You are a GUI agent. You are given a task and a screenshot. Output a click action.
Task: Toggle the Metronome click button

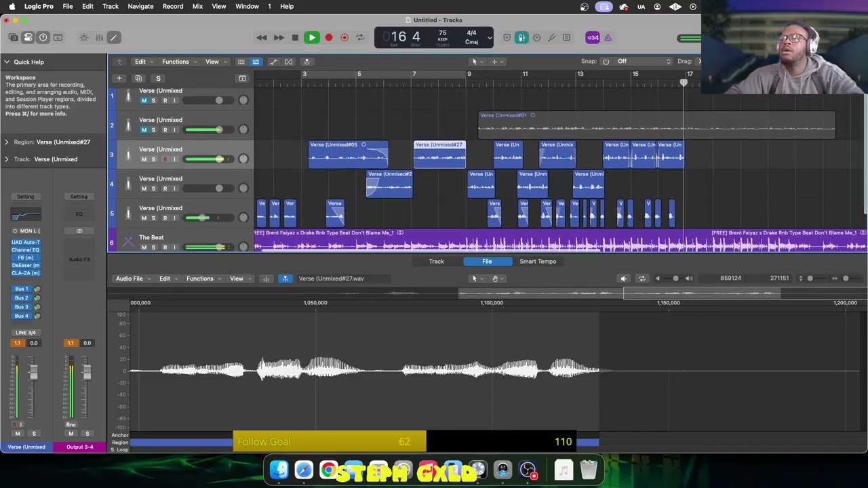608,37
